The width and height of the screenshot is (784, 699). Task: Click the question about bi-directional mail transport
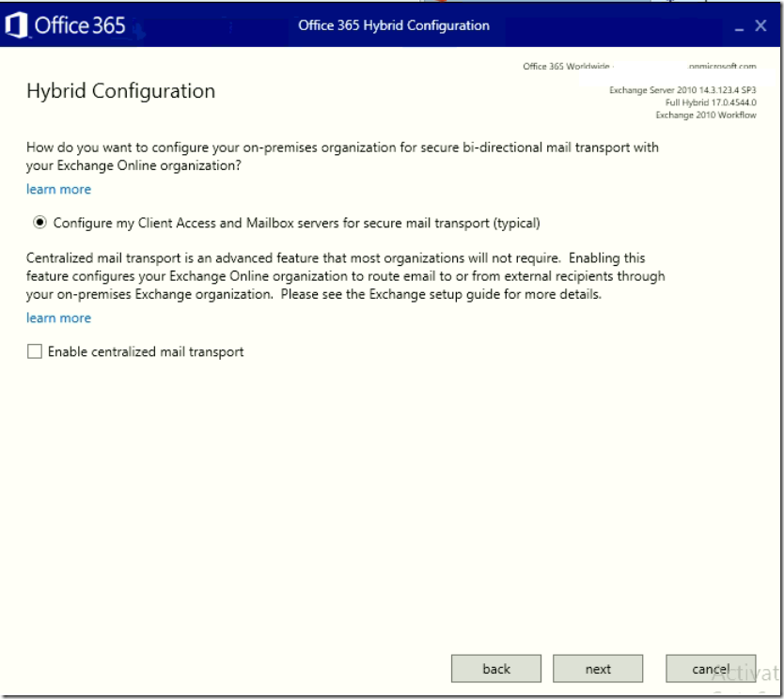click(342, 156)
